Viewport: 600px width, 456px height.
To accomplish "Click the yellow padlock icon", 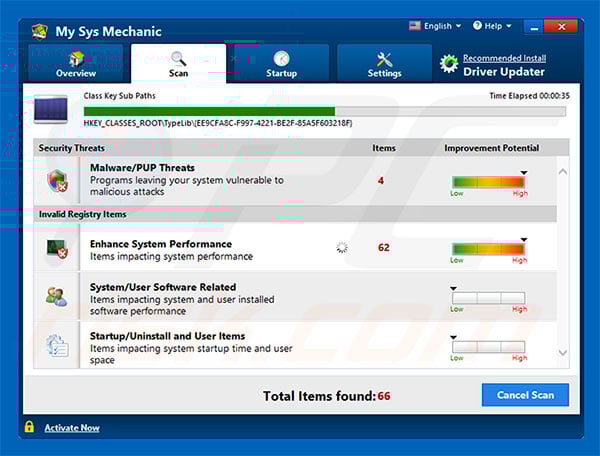I will tap(29, 427).
